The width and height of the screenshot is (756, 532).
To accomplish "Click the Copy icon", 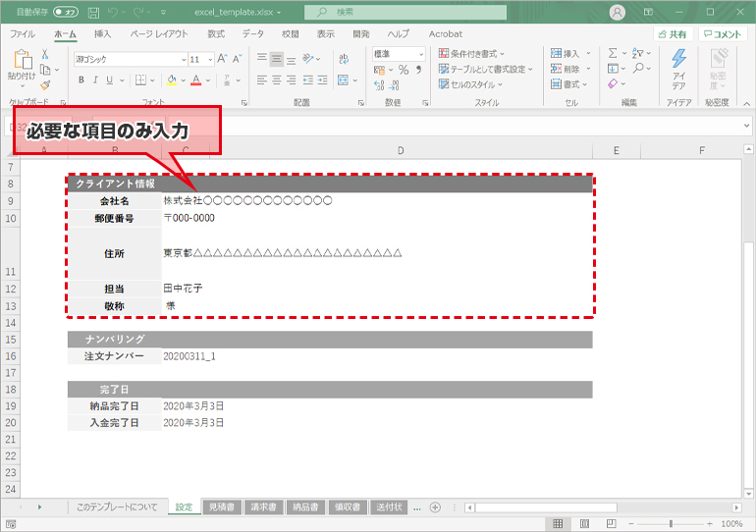I will pos(45,70).
